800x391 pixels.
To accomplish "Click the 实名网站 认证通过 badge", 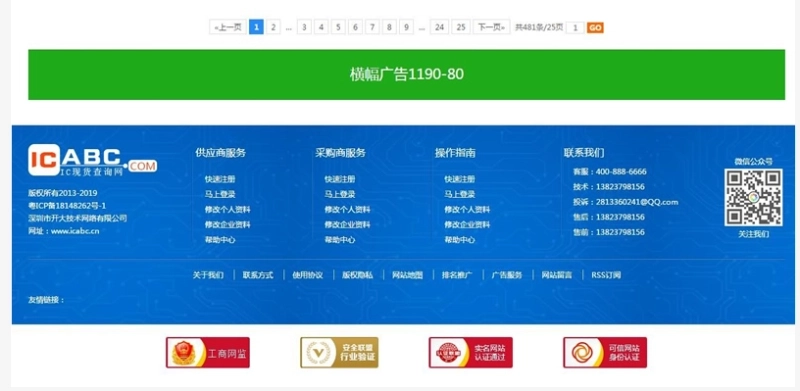I will tap(470, 352).
